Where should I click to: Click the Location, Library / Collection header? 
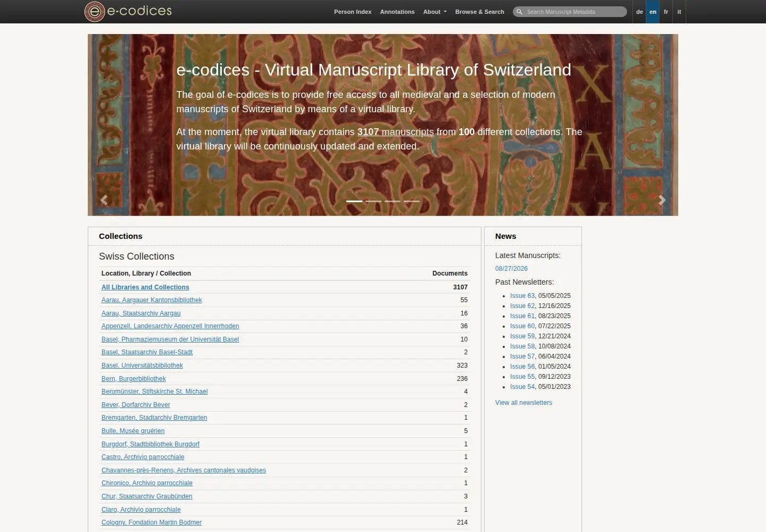(x=146, y=273)
